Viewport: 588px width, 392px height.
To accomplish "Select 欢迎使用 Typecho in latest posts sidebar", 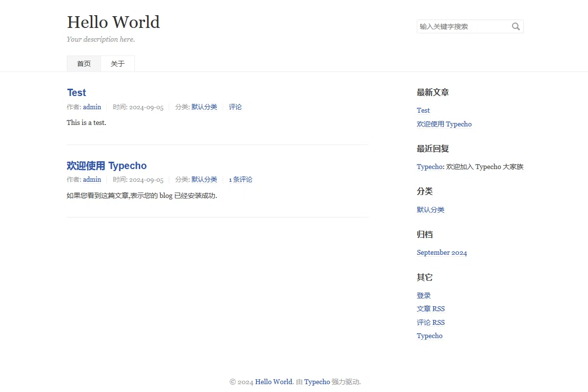I will (x=444, y=124).
